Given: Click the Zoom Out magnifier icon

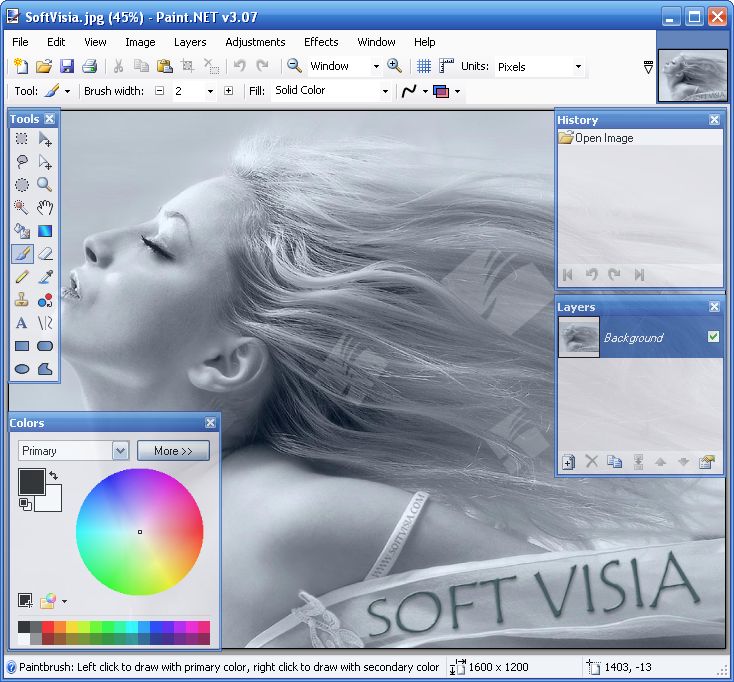Looking at the screenshot, I should [294, 66].
